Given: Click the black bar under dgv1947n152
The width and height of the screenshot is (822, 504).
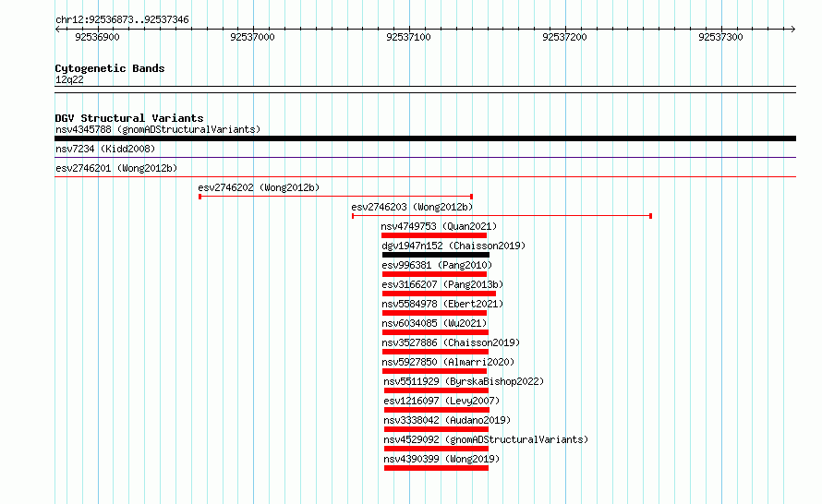Looking at the screenshot, I should 436,255.
